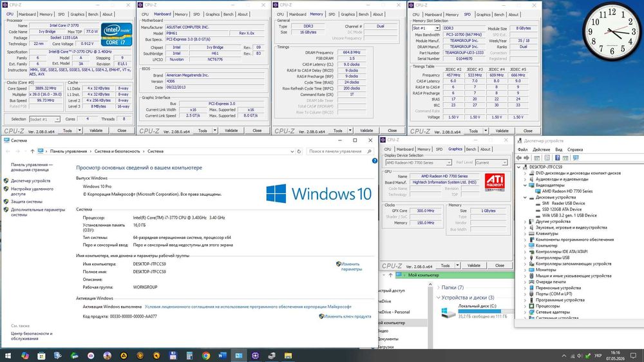644x362 pixels.
Task: Click the analog clock widget on desktop
Action: click(612, 31)
